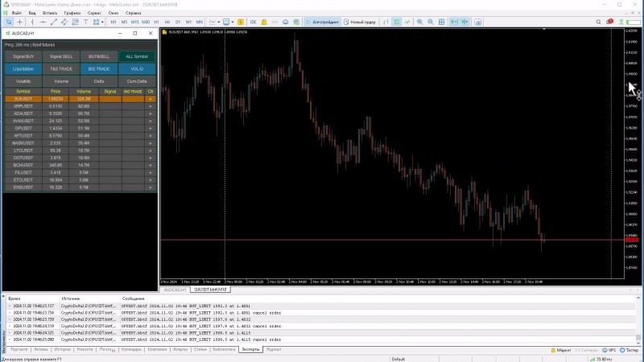Viewport: 644px width, 362px height.
Task: Open the Help menu
Action: coord(133,13)
